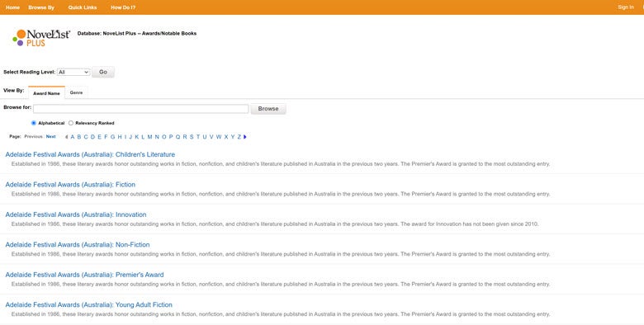Image resolution: width=644 pixels, height=325 pixels.
Task: Jump to awards starting with H
Action: 120,137
